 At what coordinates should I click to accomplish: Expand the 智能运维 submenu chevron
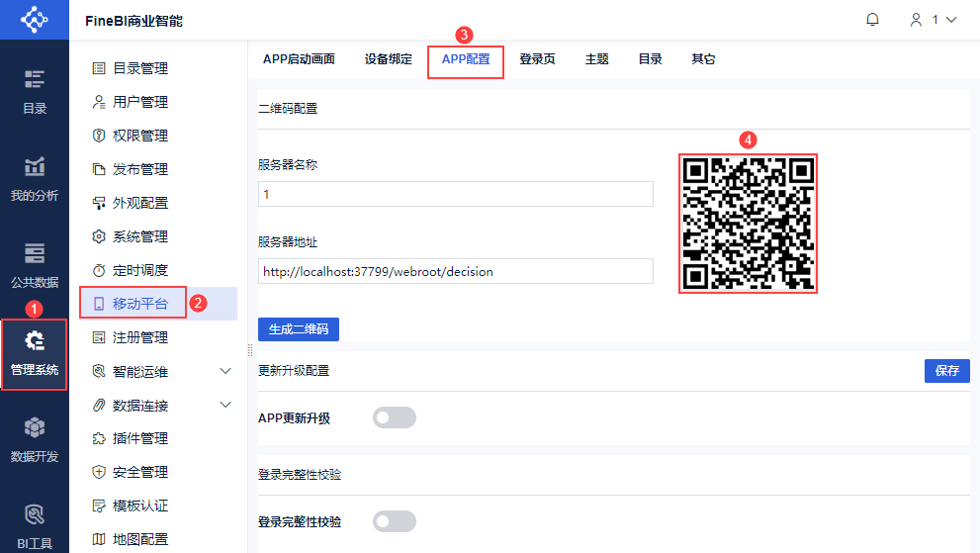point(225,371)
